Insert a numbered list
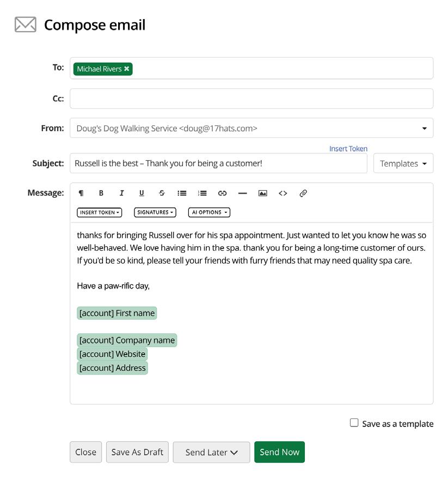 click(x=202, y=193)
